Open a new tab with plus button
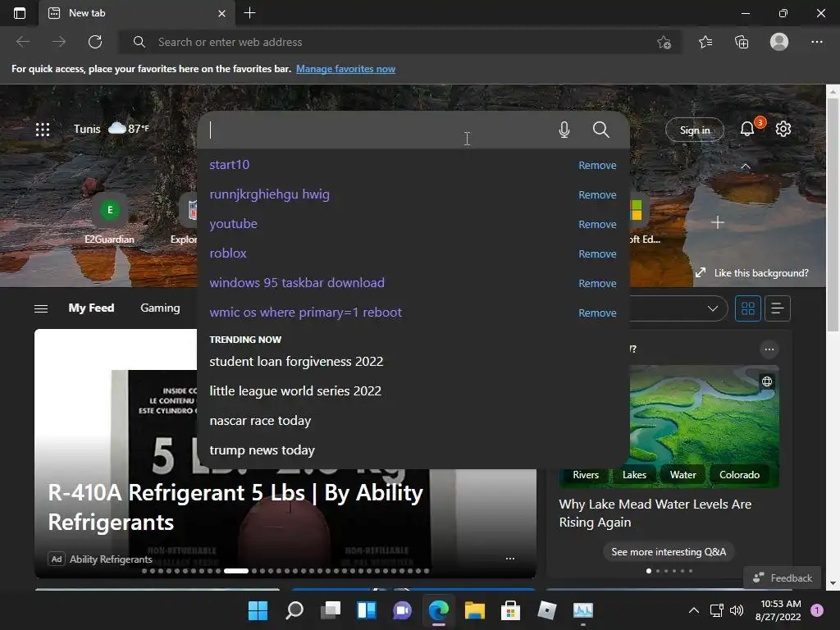 (249, 13)
